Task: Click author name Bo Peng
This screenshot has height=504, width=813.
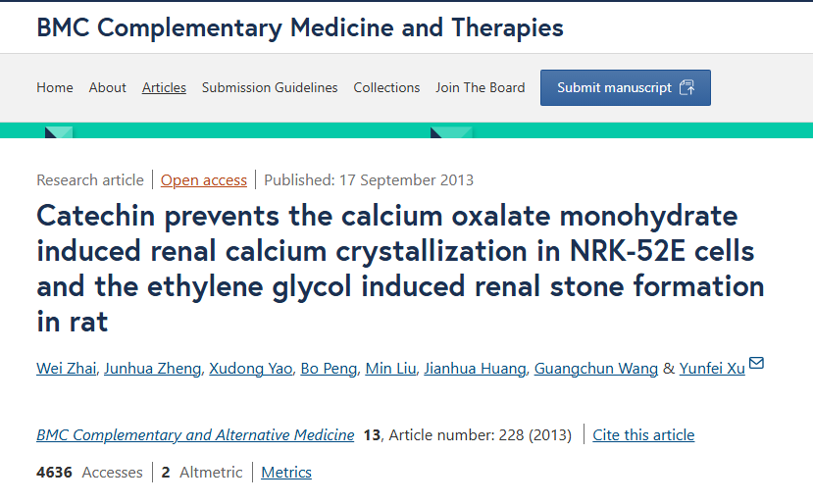Action: (329, 368)
